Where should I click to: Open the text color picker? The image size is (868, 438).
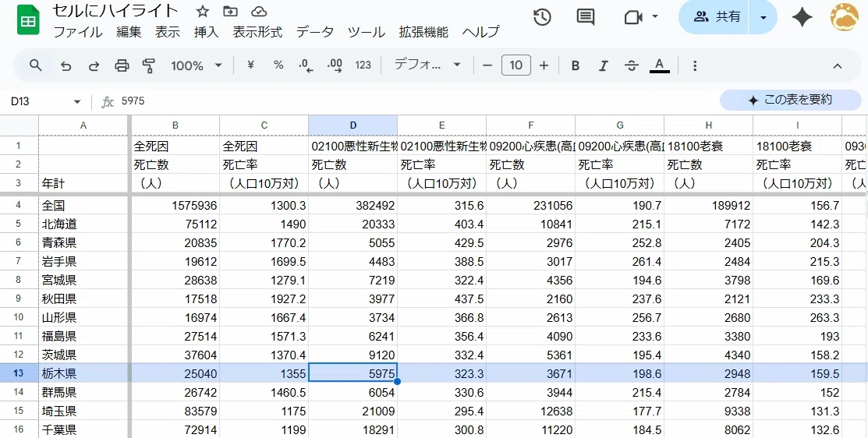[659, 65]
